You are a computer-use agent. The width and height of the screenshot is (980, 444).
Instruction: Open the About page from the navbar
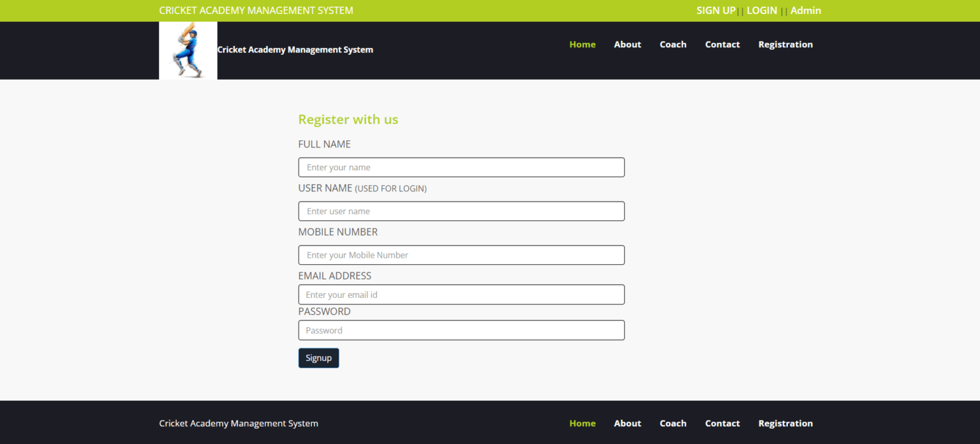coord(627,44)
